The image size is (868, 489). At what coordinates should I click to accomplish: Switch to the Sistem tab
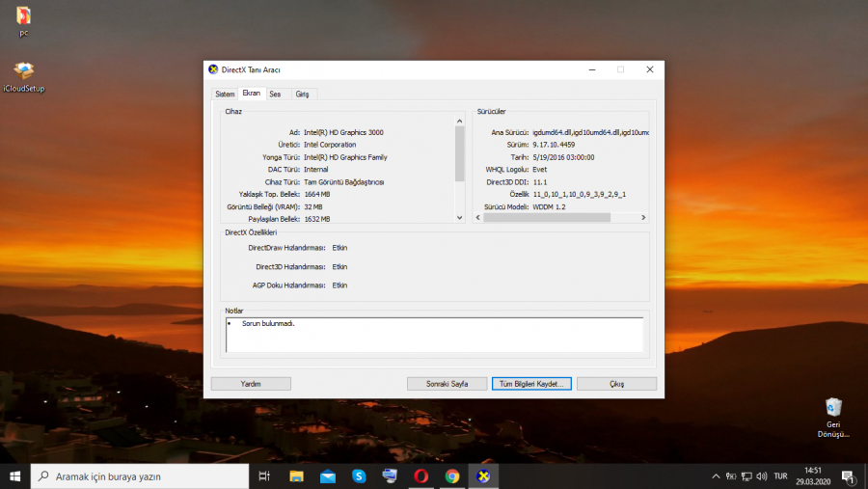tap(225, 94)
